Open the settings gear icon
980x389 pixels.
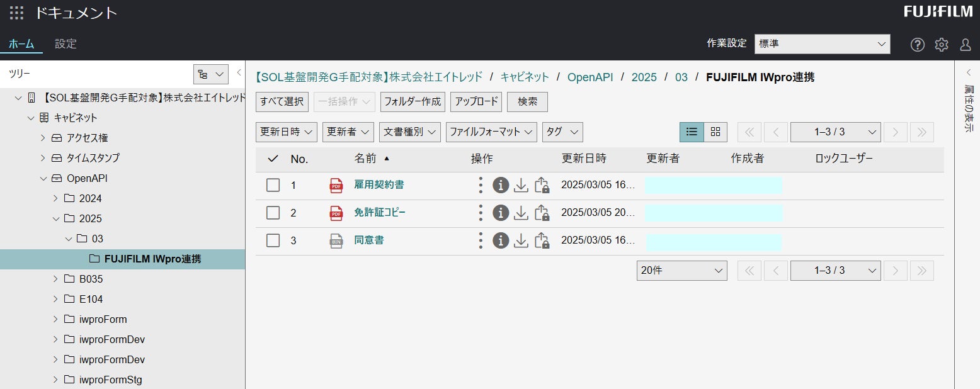941,45
